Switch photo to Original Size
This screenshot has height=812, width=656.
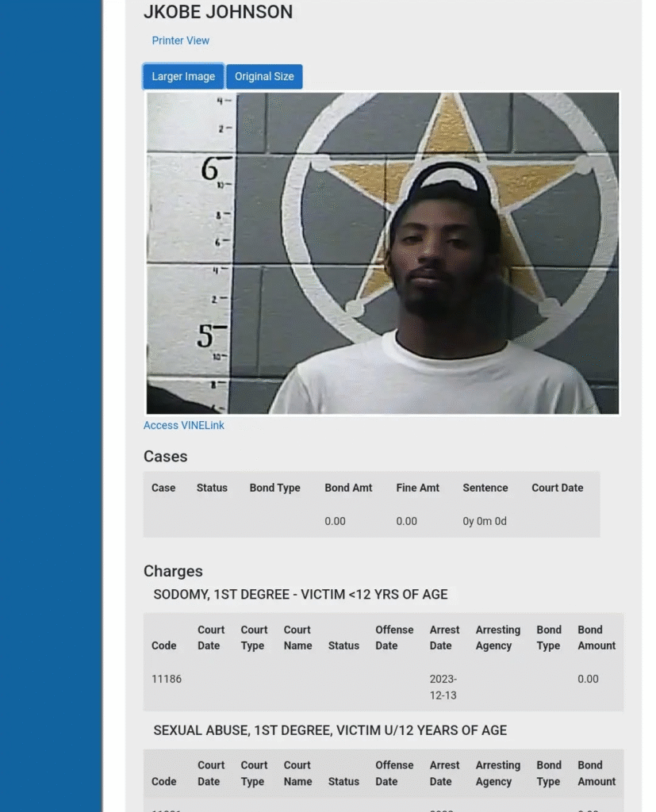click(264, 77)
